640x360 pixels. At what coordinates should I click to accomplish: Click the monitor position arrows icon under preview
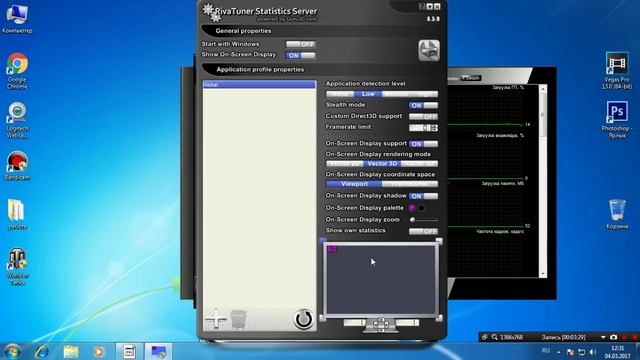click(381, 324)
